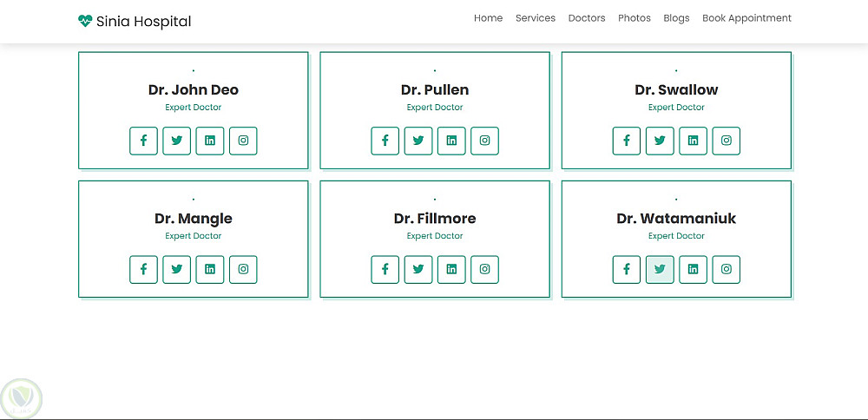This screenshot has height=420, width=868.
Task: Open the Photos menu link
Action: coord(635,18)
